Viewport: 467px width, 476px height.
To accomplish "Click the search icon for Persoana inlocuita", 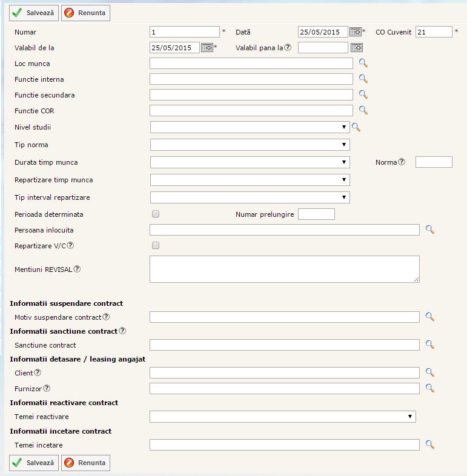I will pos(430,230).
